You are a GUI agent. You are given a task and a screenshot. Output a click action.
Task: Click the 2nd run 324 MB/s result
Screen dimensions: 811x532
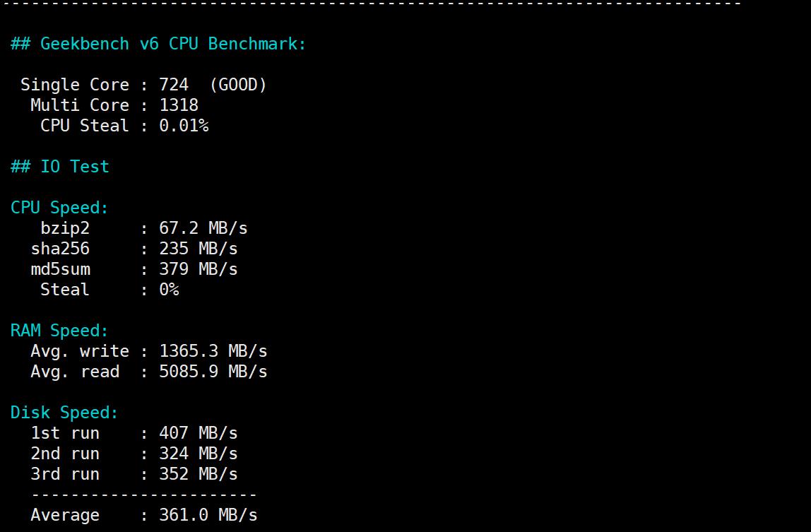(x=199, y=454)
